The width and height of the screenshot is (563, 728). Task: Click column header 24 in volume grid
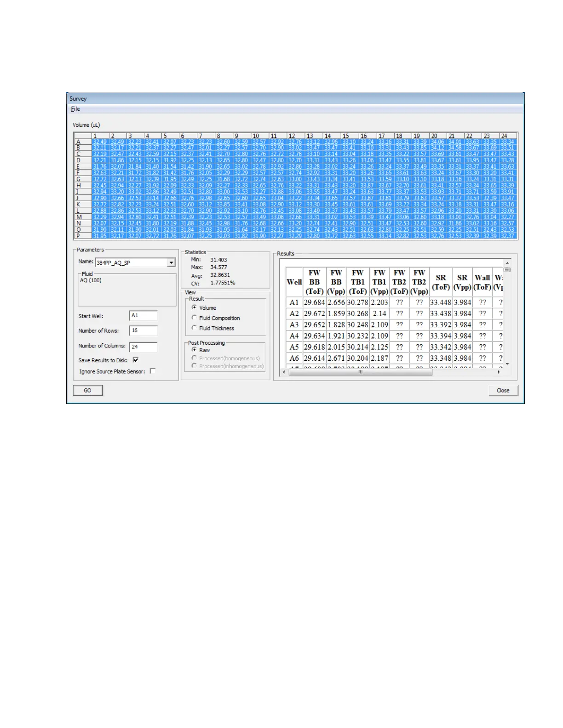click(508, 136)
